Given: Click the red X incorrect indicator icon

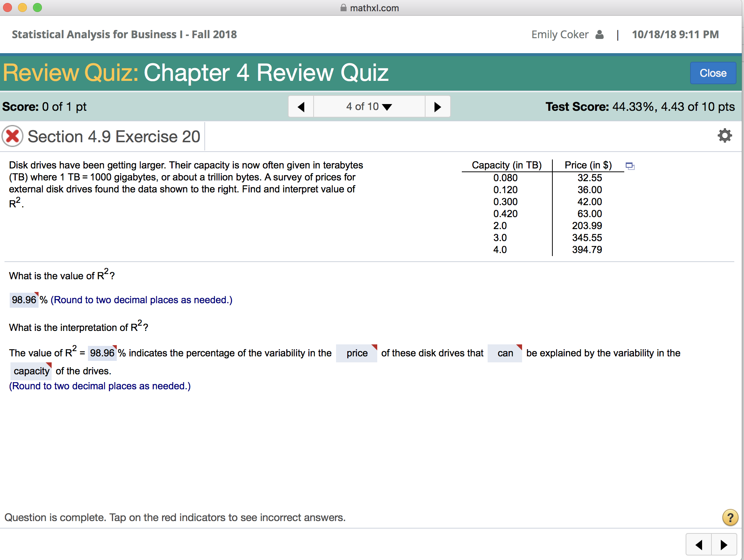Looking at the screenshot, I should tap(12, 136).
